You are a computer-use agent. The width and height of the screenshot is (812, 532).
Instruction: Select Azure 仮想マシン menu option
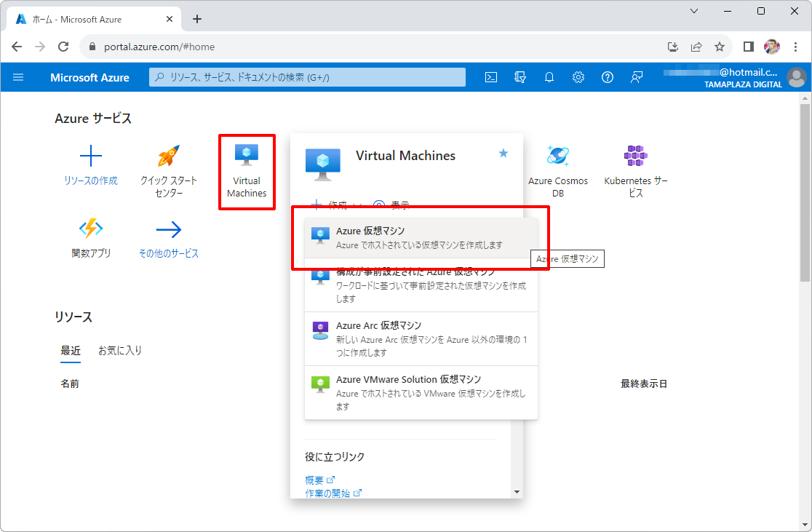(421, 238)
